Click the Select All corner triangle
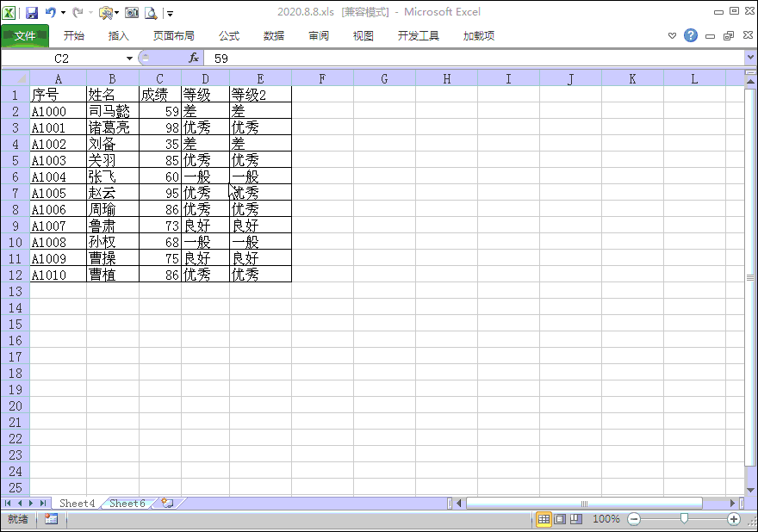This screenshot has height=532, width=758. pyautogui.click(x=16, y=78)
